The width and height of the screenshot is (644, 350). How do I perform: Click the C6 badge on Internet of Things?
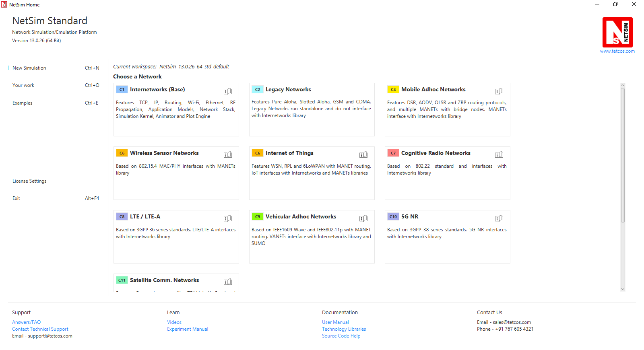tap(258, 153)
